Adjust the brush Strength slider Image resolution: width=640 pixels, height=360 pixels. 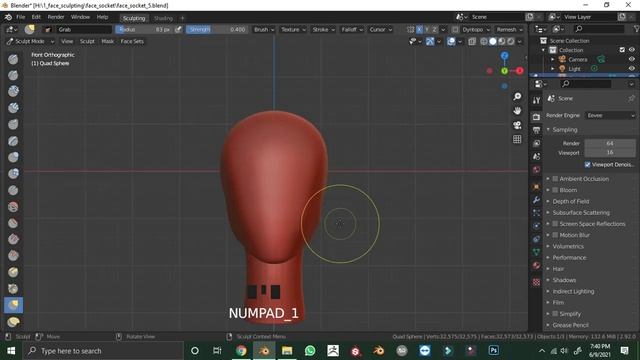(x=217, y=29)
